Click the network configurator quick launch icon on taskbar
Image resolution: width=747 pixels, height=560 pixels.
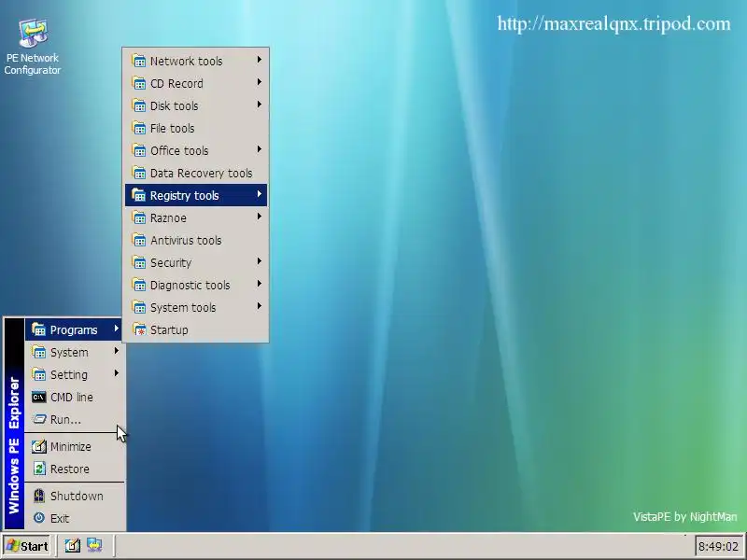tap(94, 545)
